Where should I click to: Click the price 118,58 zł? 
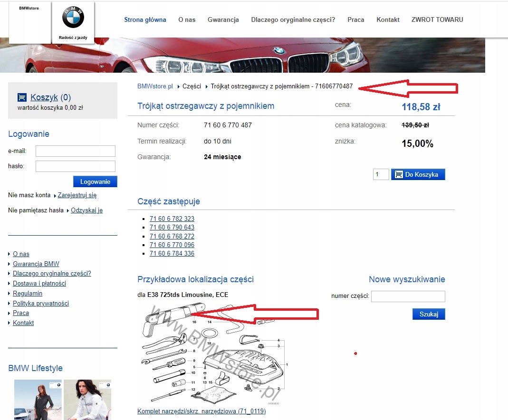click(421, 107)
